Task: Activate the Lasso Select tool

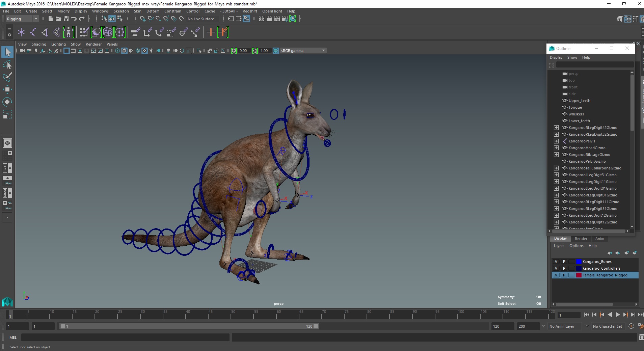Action: click(7, 64)
